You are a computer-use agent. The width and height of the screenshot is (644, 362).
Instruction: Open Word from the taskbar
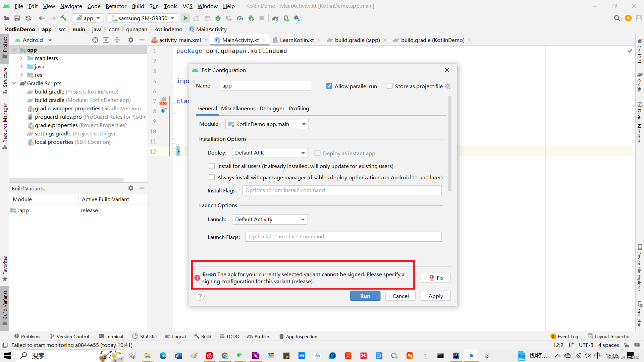coord(178,356)
